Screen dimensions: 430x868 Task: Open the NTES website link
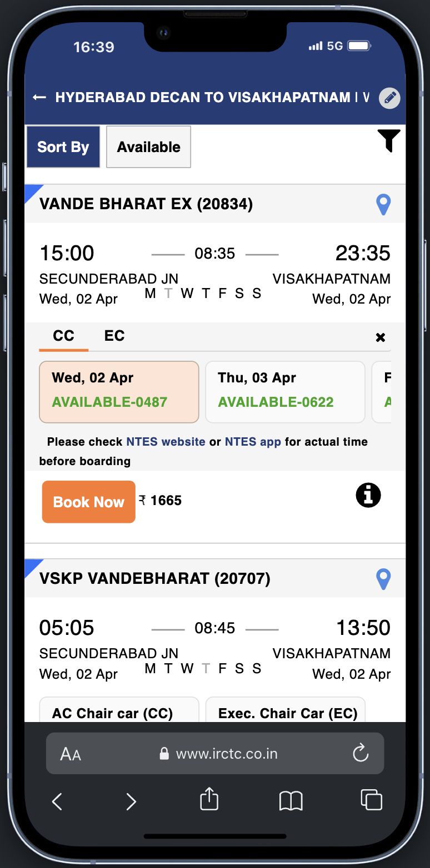166,442
